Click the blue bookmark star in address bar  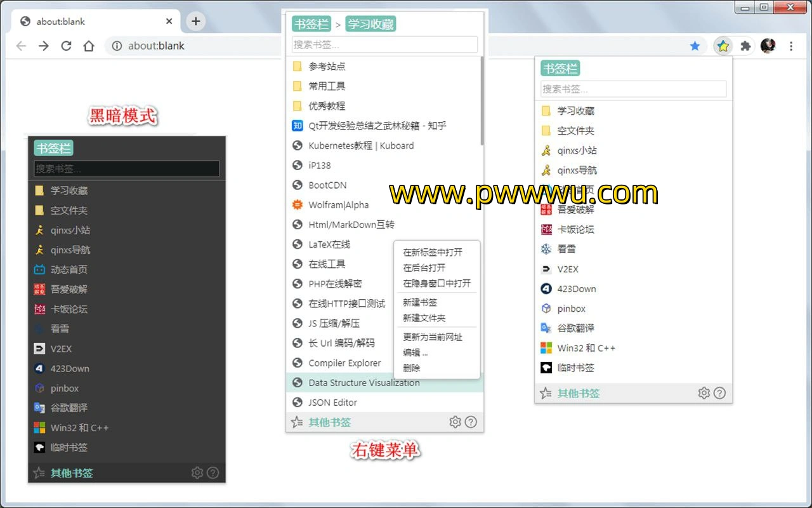click(695, 46)
